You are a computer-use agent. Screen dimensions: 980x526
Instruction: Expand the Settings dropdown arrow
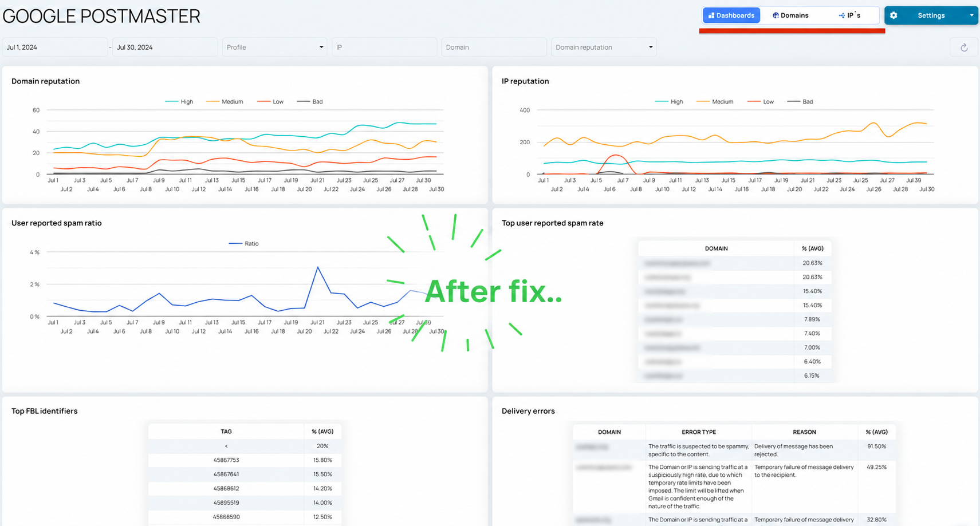point(971,15)
